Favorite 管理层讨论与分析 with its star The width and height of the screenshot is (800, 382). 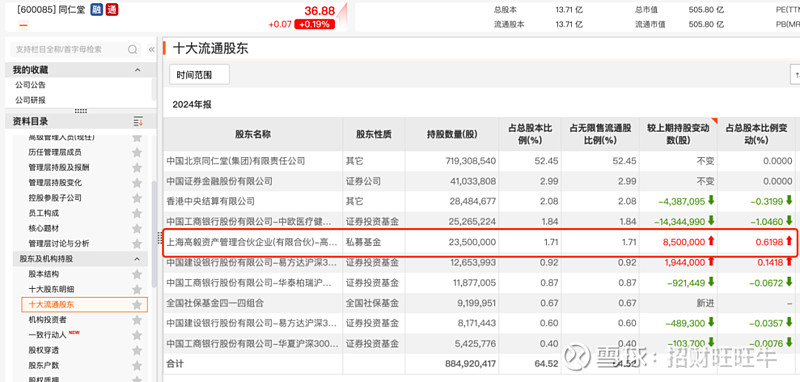click(137, 244)
